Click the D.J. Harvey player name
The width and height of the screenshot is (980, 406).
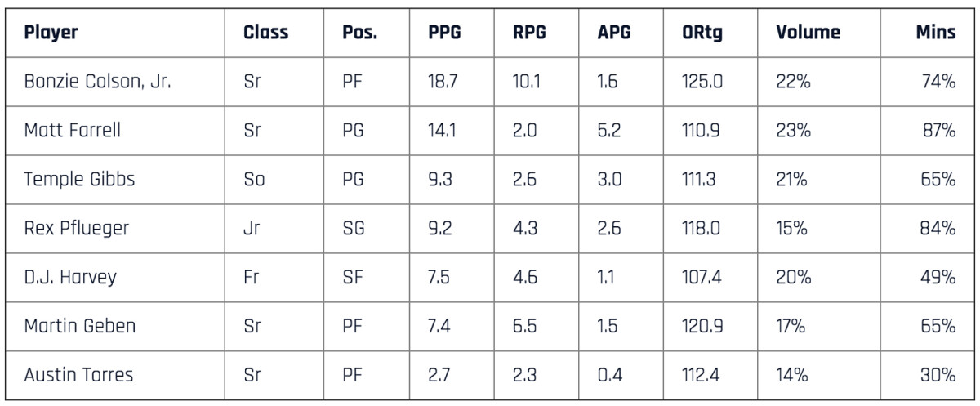click(70, 278)
